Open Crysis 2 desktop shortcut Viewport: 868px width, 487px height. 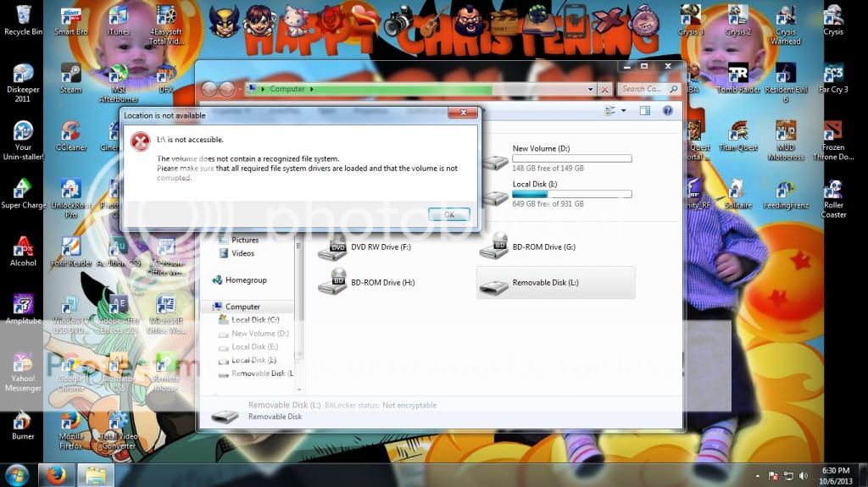tap(738, 20)
